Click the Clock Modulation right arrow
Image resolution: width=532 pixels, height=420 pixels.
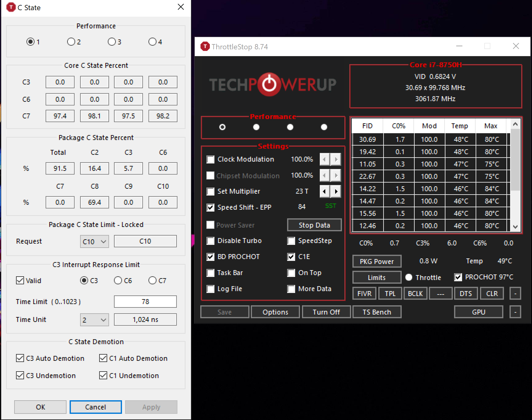click(x=336, y=159)
